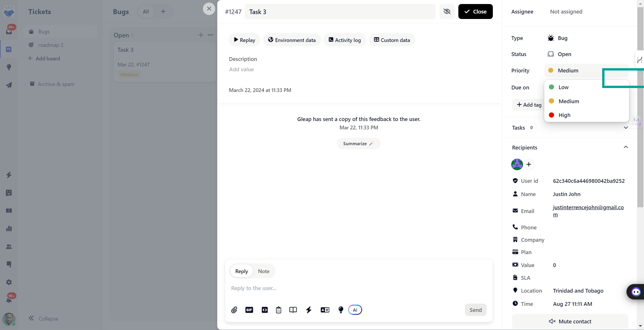This screenshot has height=330, width=644.
Task: Mute contact
Action: 570,321
